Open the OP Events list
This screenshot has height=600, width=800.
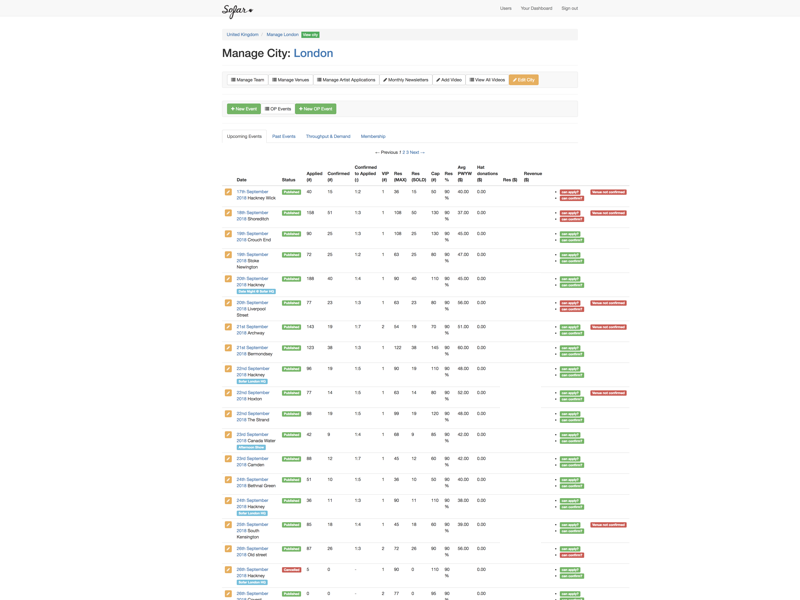[278, 109]
